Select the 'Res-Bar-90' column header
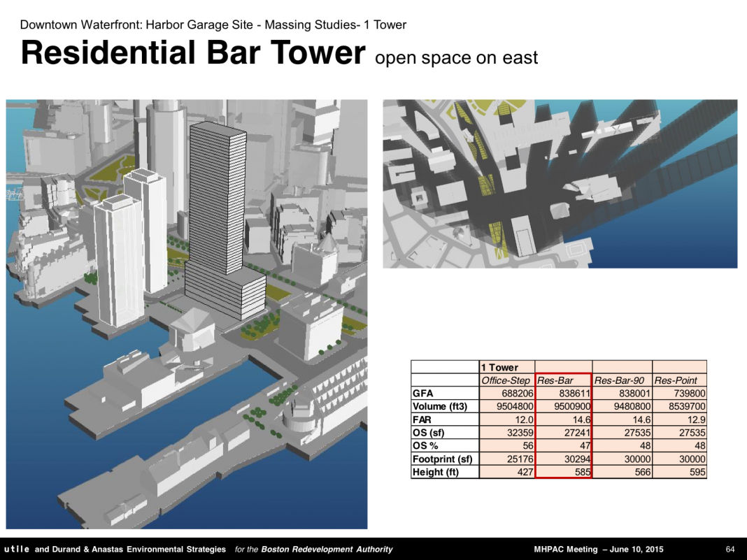 619,380
